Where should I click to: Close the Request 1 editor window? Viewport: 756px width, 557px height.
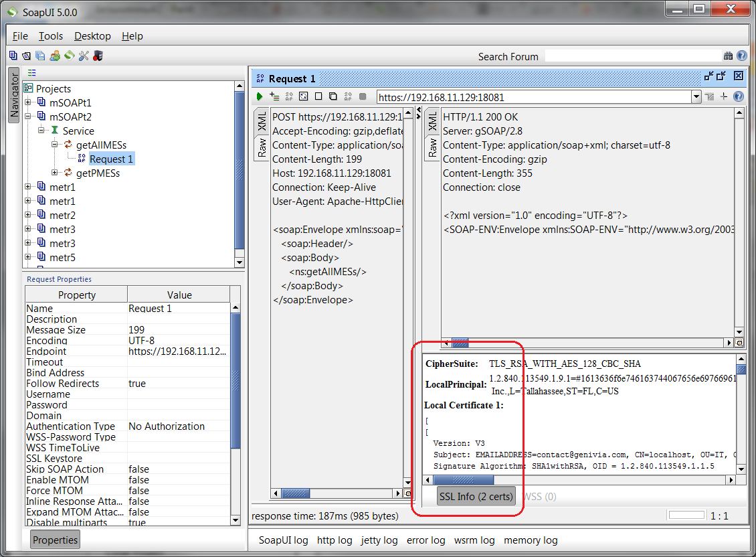(x=738, y=76)
